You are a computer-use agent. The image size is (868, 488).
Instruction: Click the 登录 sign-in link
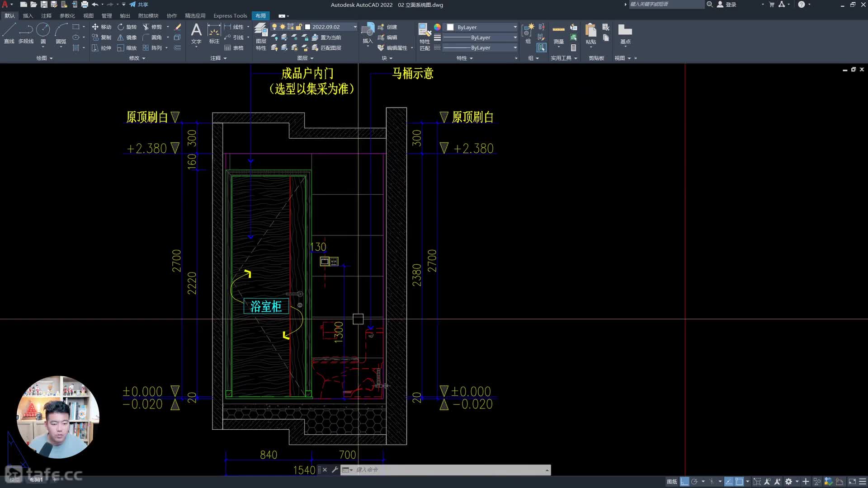pyautogui.click(x=731, y=5)
